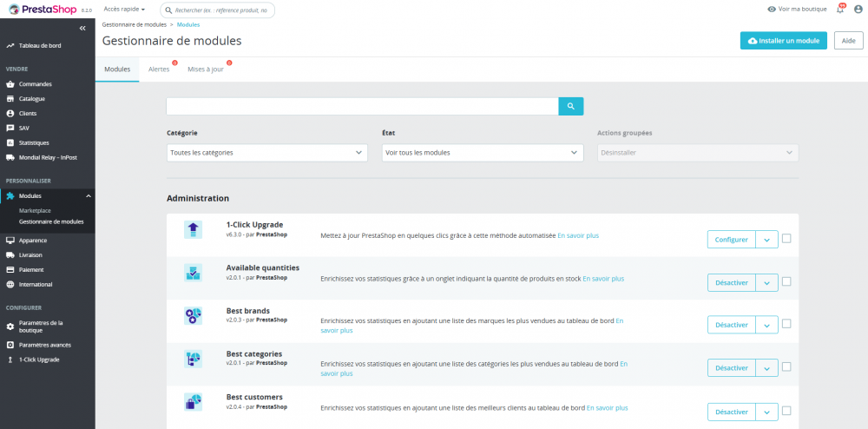This screenshot has width=868, height=429.
Task: Open the Catégorie dropdown
Action: [266, 153]
